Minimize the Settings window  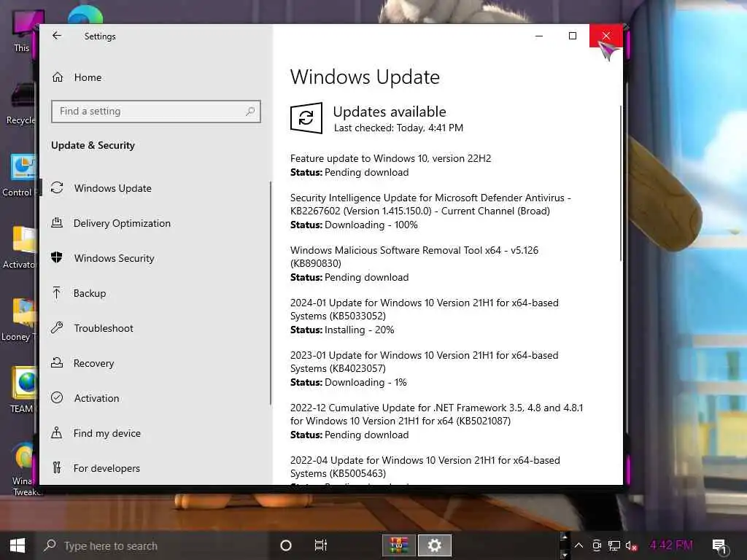539,36
